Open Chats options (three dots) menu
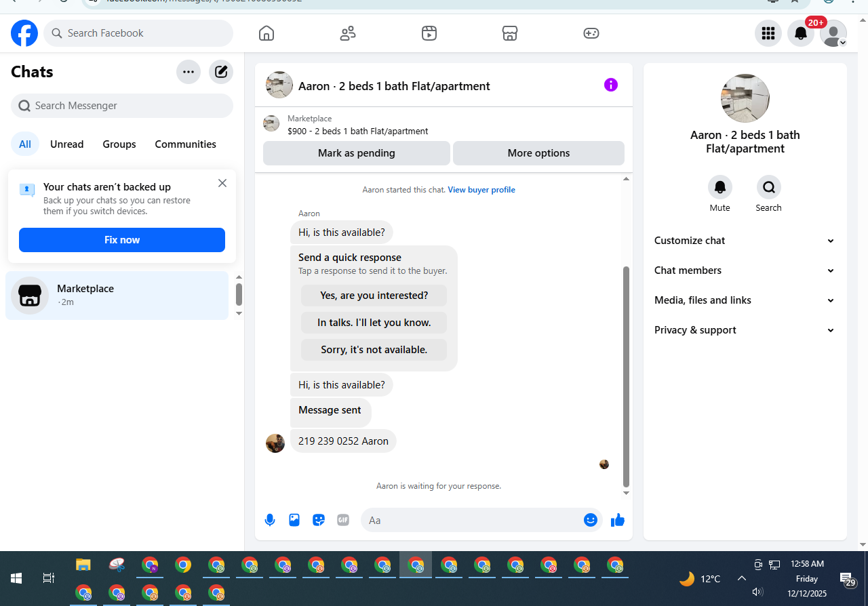Viewport: 868px width, 606px height. tap(189, 72)
